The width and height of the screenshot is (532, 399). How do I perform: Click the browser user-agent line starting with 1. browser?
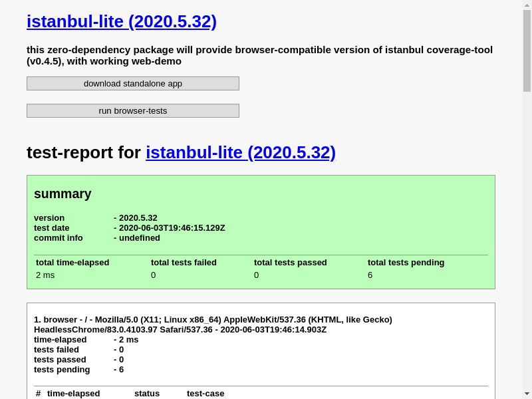pos(213,325)
